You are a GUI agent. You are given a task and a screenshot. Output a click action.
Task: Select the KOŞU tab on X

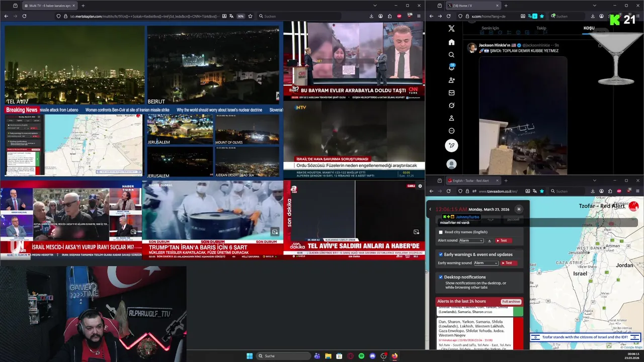pyautogui.click(x=589, y=28)
